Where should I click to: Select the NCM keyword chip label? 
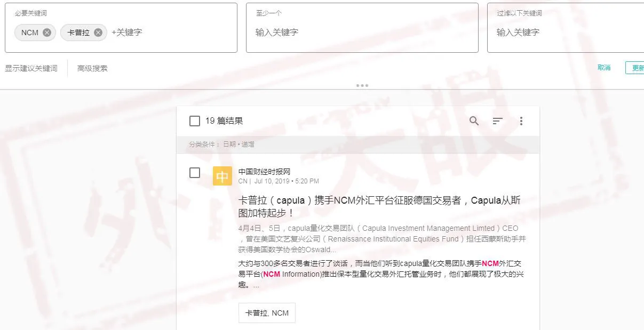click(x=30, y=33)
